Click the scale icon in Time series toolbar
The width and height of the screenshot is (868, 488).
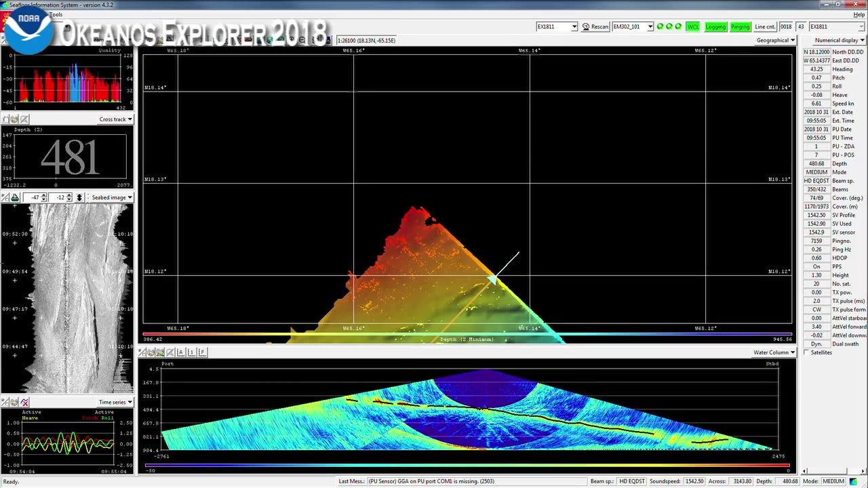tap(5, 402)
